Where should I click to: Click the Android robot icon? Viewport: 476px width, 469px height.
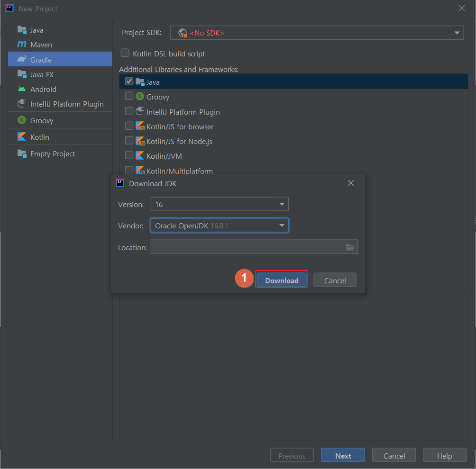(22, 89)
